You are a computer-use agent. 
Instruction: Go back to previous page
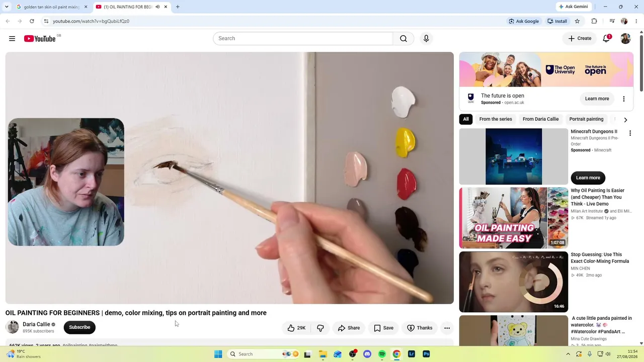pyautogui.click(x=8, y=21)
